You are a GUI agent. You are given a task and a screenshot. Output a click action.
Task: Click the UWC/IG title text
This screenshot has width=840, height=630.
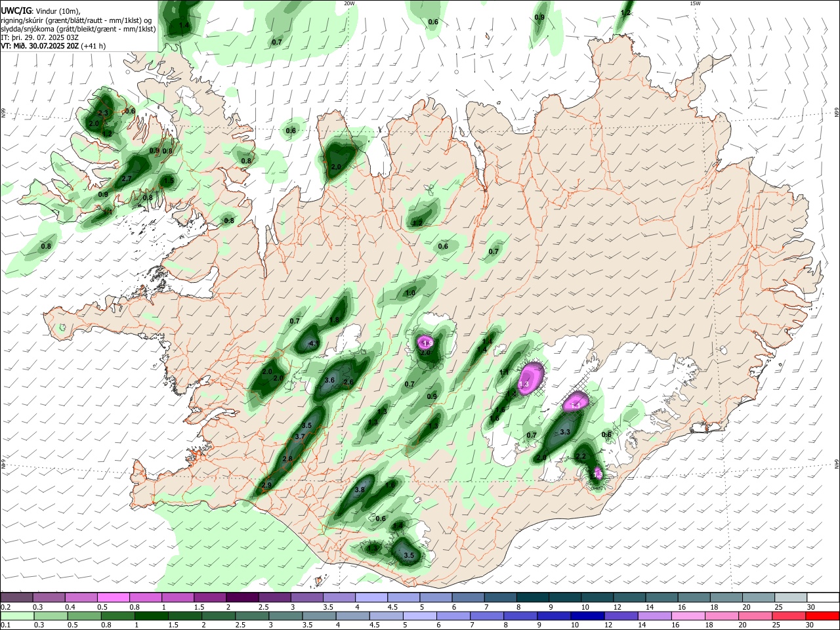[x=15, y=10]
